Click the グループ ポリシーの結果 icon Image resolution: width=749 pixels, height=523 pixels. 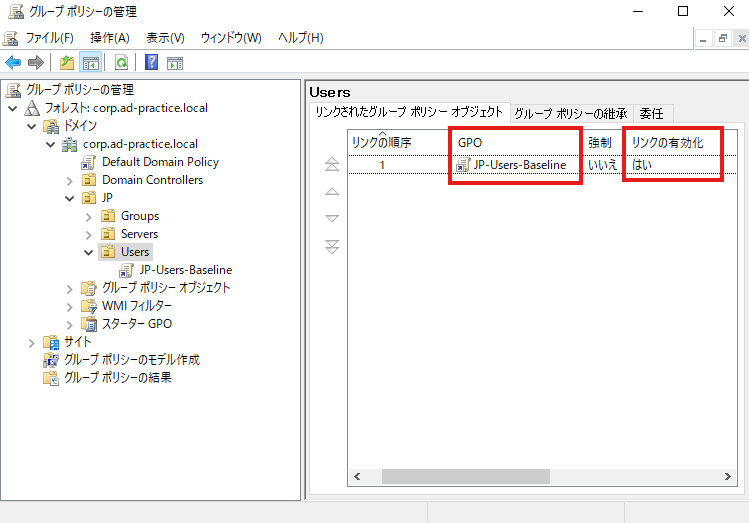[x=51, y=378]
